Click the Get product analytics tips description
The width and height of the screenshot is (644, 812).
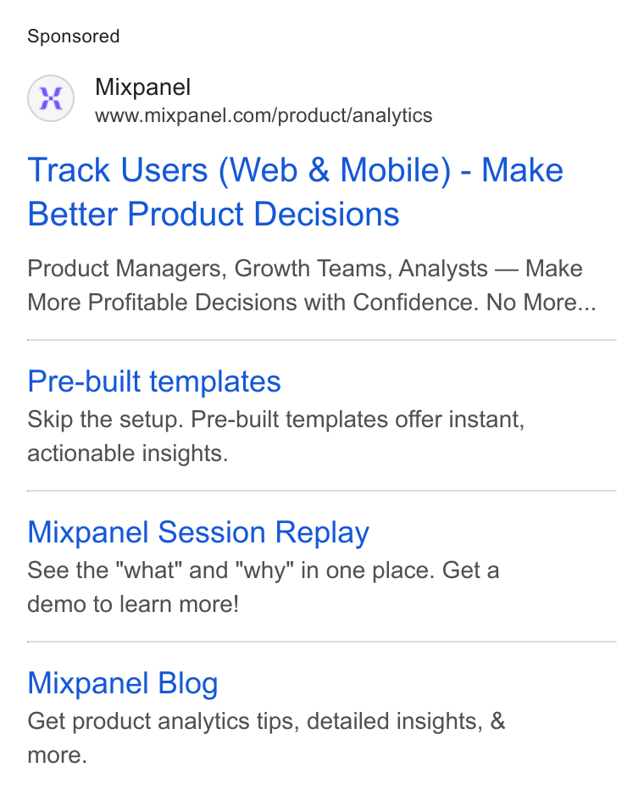266,721
